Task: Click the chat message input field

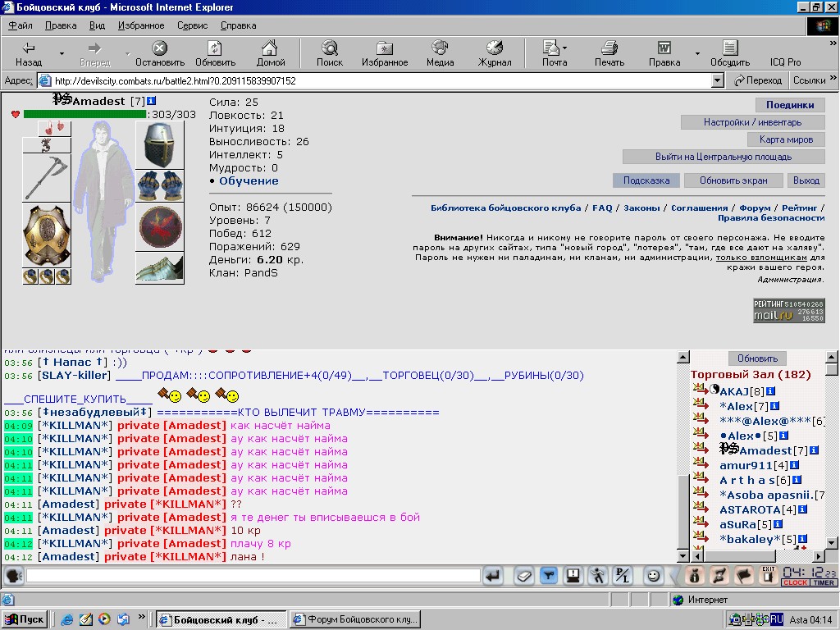Action: point(253,576)
